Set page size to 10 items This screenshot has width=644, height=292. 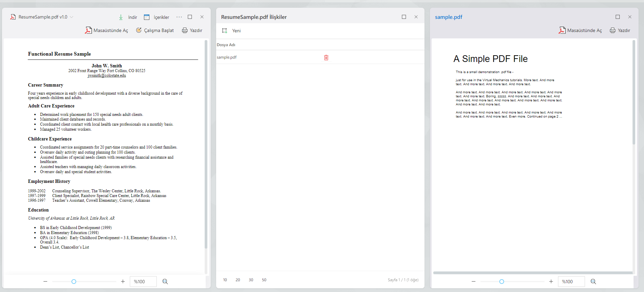click(x=225, y=280)
